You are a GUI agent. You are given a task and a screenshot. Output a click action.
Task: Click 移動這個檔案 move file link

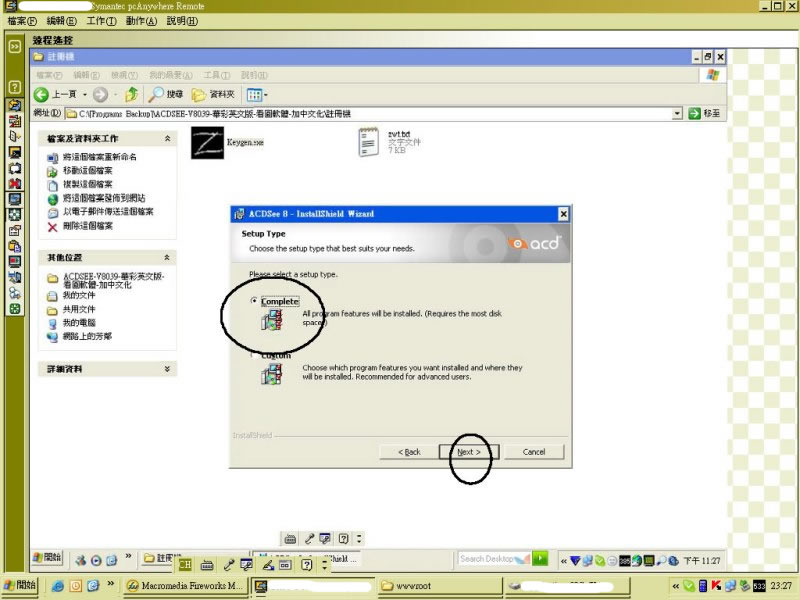click(87, 170)
